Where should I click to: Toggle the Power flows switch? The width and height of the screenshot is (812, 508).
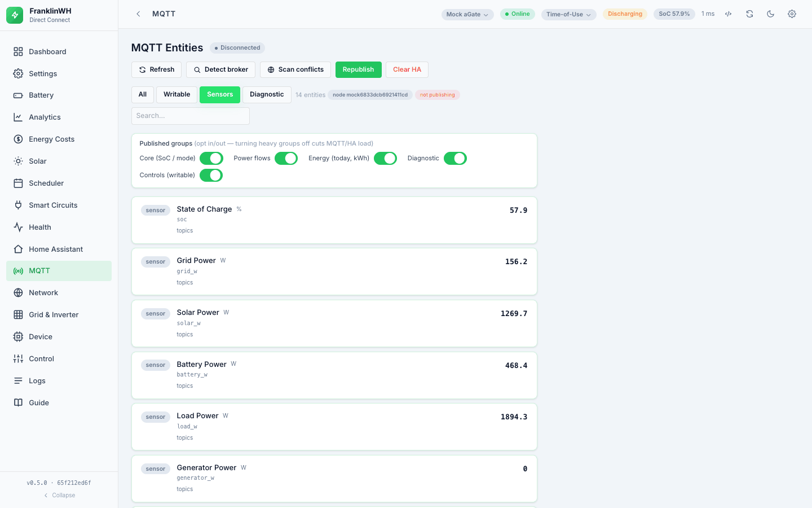tap(286, 159)
